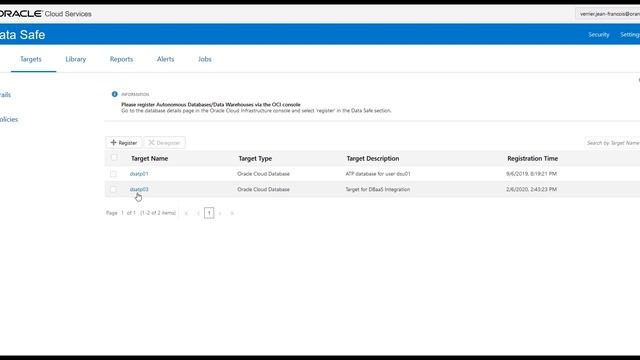Go to next page arrow icon
Screen dimensions: 640x360
pos(220,213)
